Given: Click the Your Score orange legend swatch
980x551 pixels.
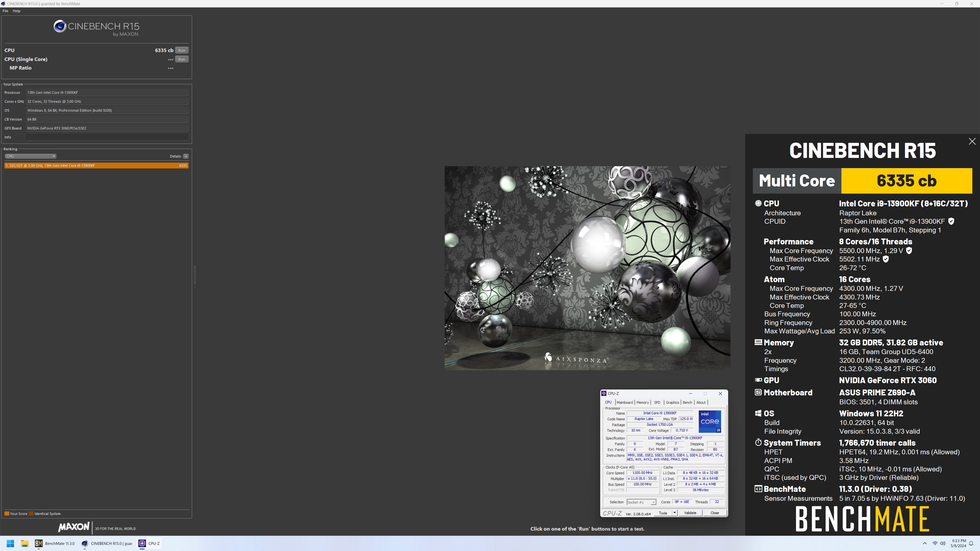Looking at the screenshot, I should click(6, 514).
